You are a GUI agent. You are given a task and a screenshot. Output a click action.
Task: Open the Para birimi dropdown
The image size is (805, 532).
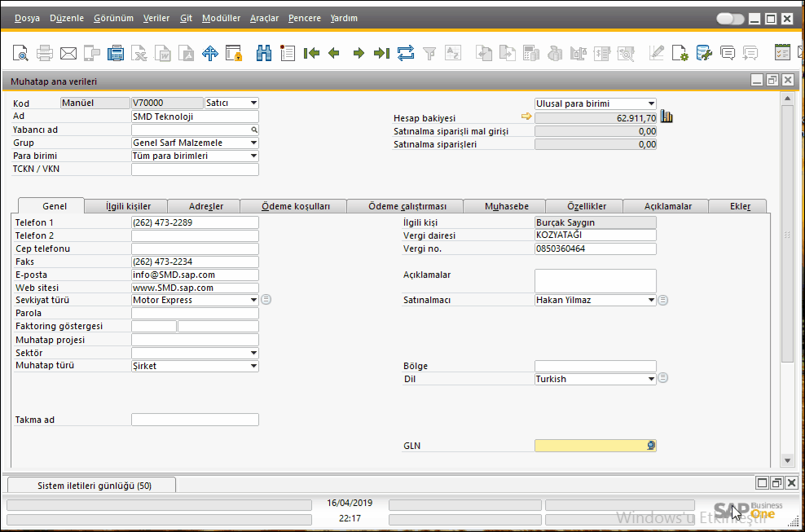(253, 156)
